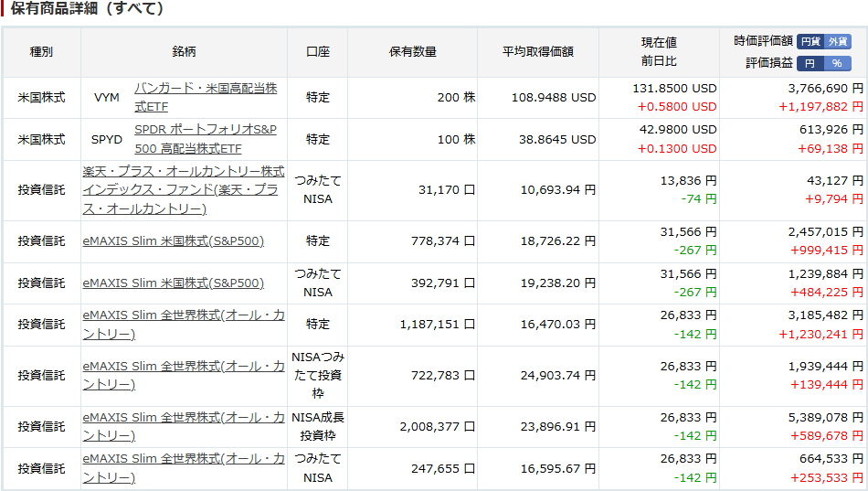Select the VYM ticker cell
868x491 pixels.
click(x=107, y=98)
